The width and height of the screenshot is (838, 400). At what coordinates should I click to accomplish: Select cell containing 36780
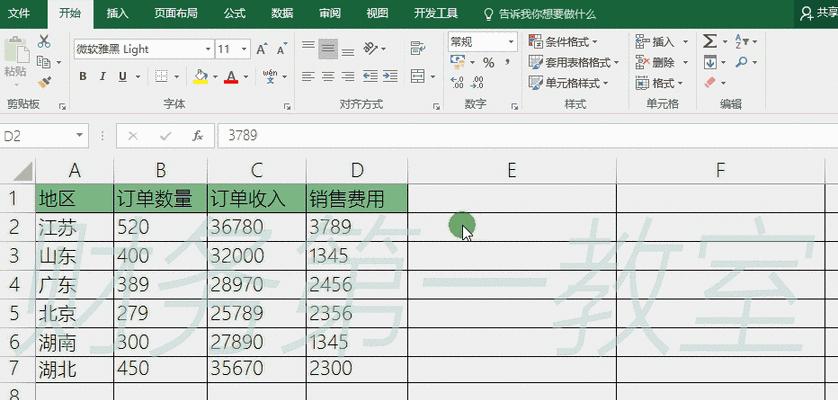tap(257, 227)
